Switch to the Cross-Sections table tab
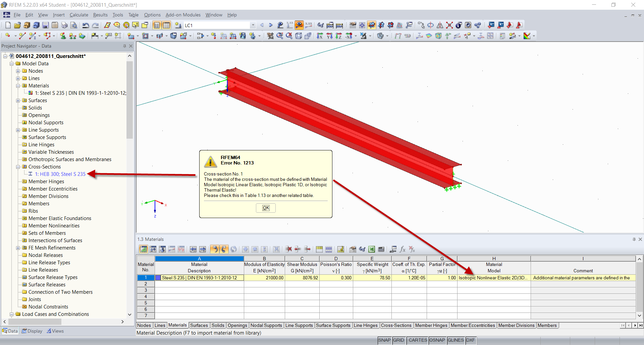644x345 pixels. point(396,325)
